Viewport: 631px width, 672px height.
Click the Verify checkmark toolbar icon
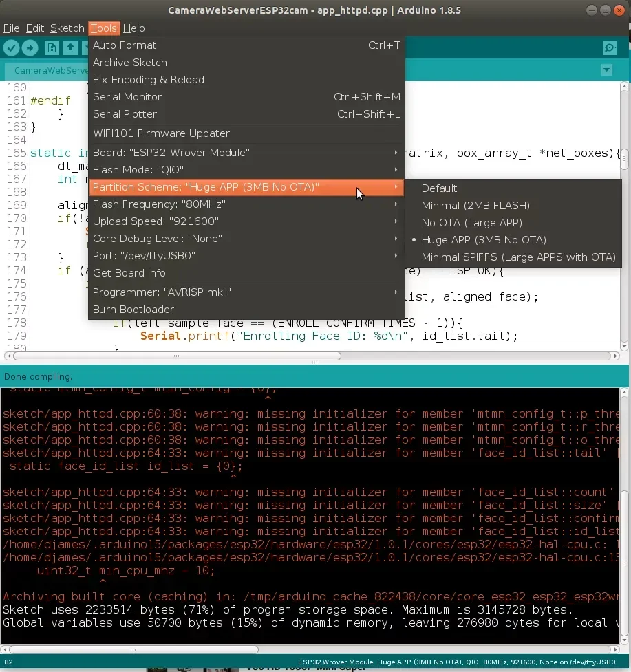click(12, 47)
